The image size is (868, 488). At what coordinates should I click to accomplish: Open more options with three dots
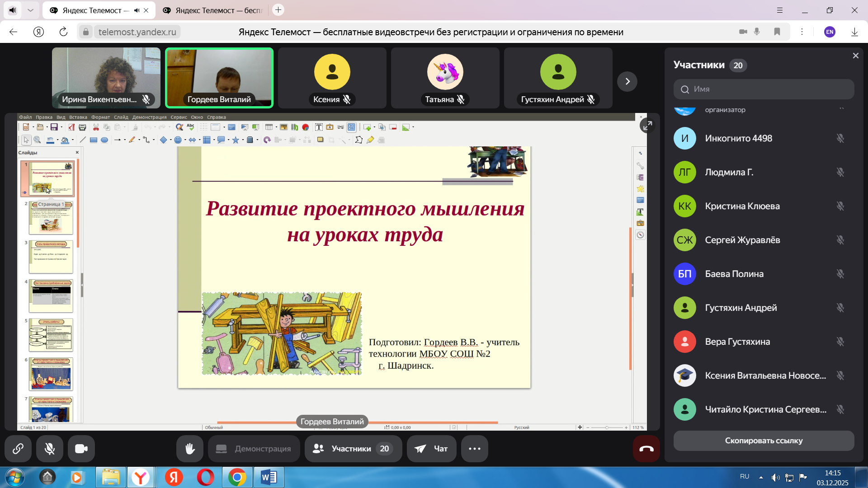(474, 449)
